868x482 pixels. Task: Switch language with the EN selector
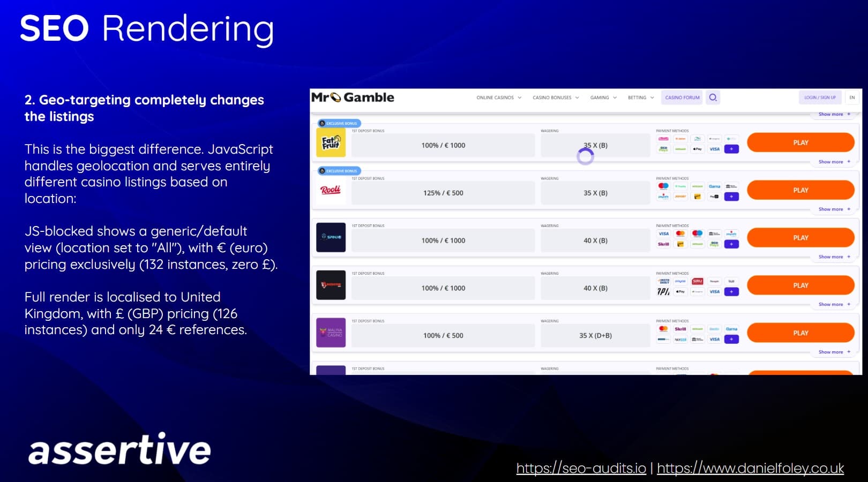pos(852,97)
